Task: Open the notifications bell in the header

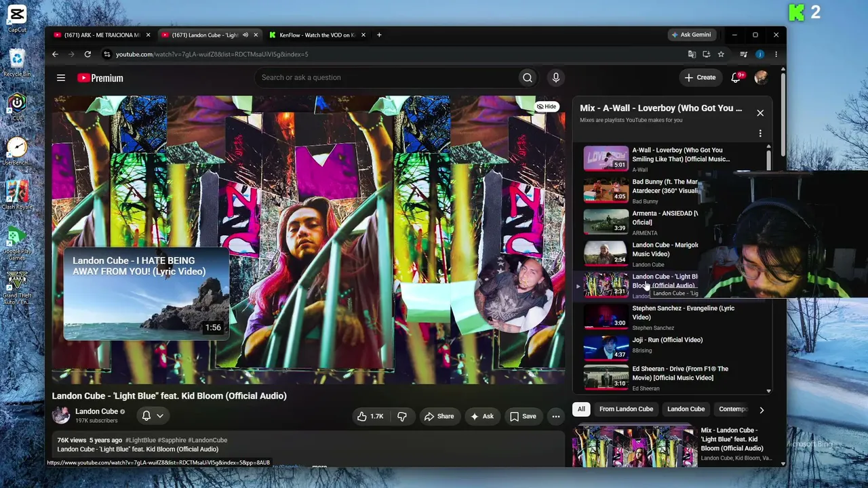Action: tap(736, 78)
